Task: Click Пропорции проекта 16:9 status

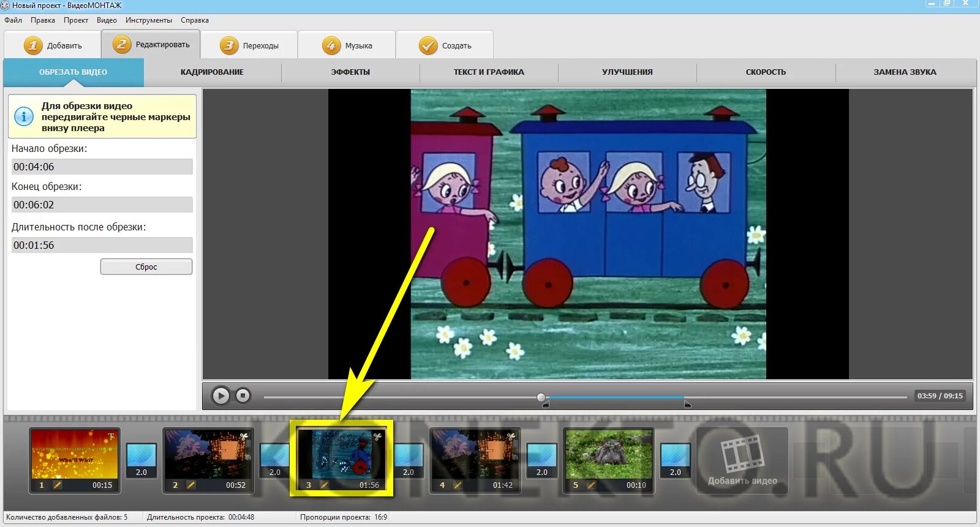Action: (344, 517)
